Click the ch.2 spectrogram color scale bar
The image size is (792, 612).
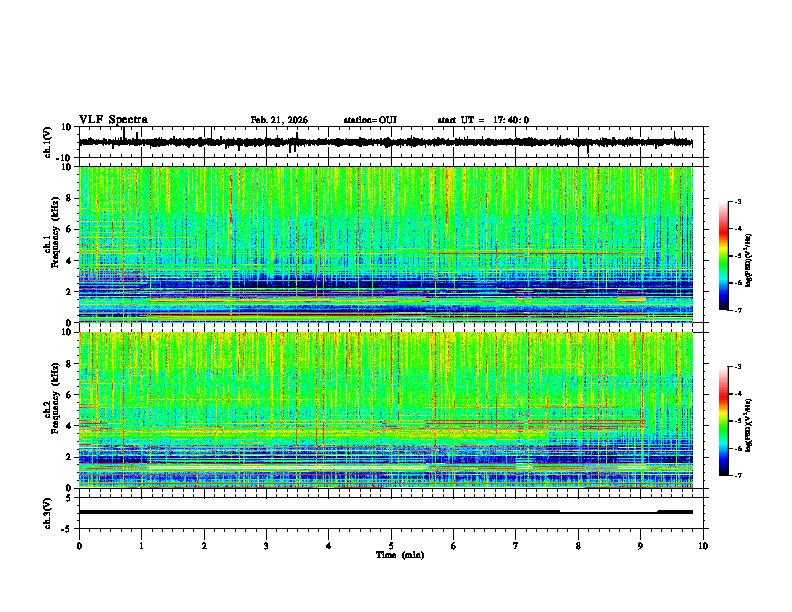[723, 421]
